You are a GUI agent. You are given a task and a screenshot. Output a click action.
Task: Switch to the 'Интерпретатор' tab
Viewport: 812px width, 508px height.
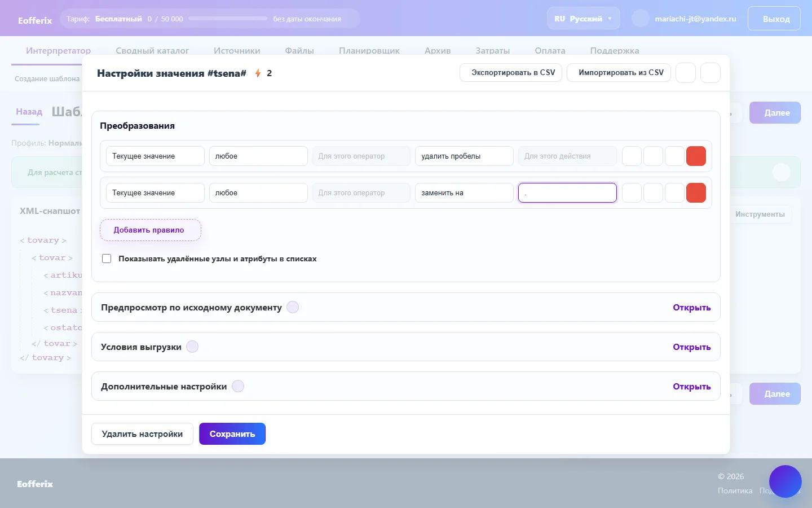point(58,51)
